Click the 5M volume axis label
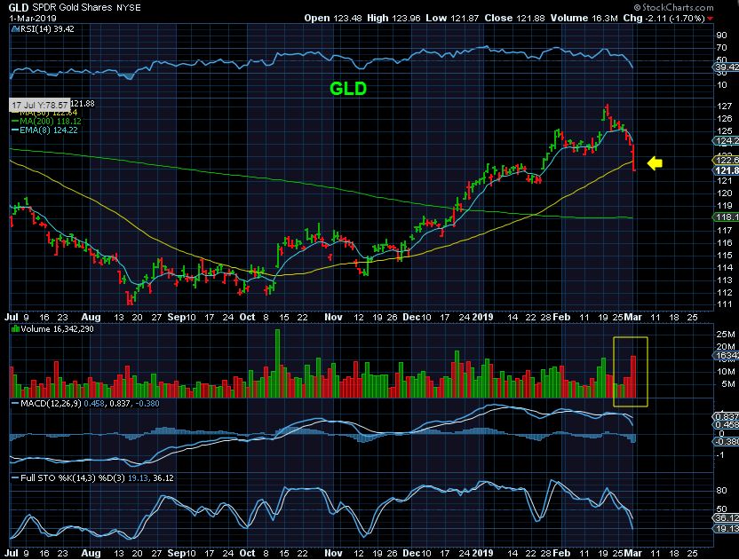The height and width of the screenshot is (560, 739). (x=727, y=384)
